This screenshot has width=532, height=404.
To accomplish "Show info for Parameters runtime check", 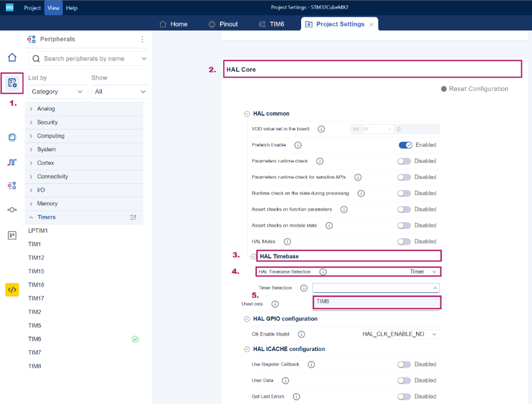I will click(x=320, y=161).
